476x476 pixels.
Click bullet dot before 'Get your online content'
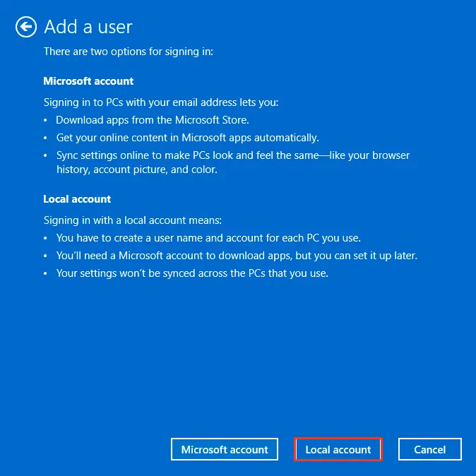coord(47,138)
